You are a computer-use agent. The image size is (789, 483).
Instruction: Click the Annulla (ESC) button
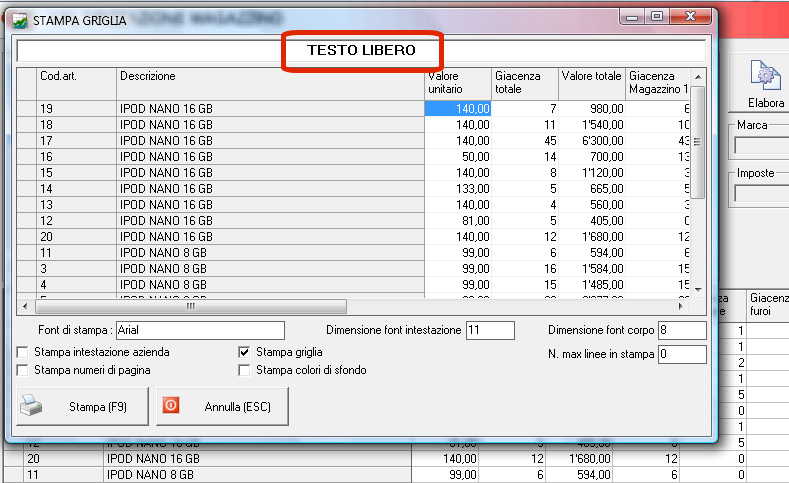(x=222, y=406)
